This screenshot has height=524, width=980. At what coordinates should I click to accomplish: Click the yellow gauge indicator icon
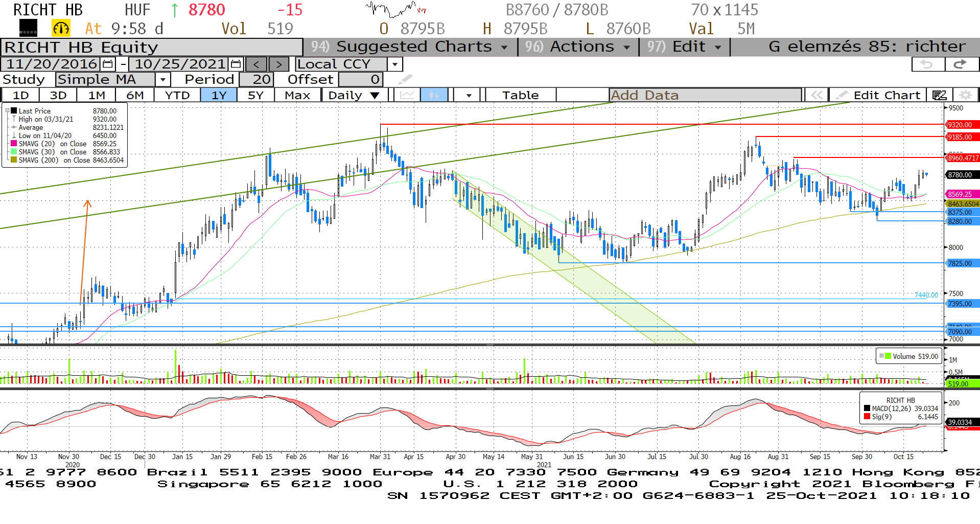pyautogui.click(x=61, y=29)
